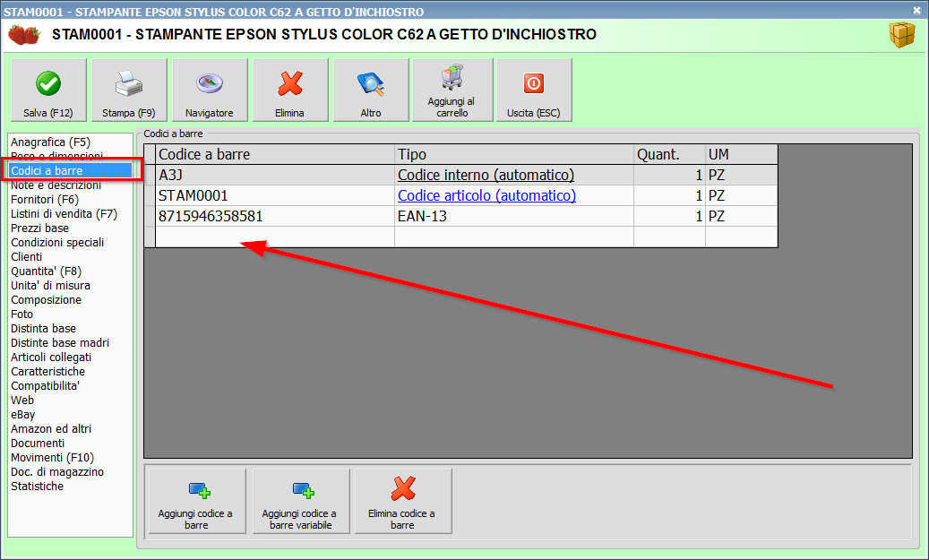The image size is (929, 560).
Task: Click the quantity cell in the A3J row
Action: pos(669,175)
